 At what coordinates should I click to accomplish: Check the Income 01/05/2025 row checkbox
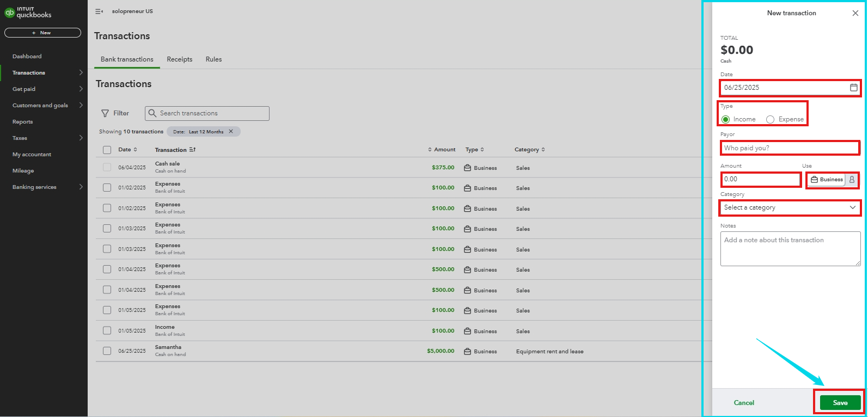107,330
